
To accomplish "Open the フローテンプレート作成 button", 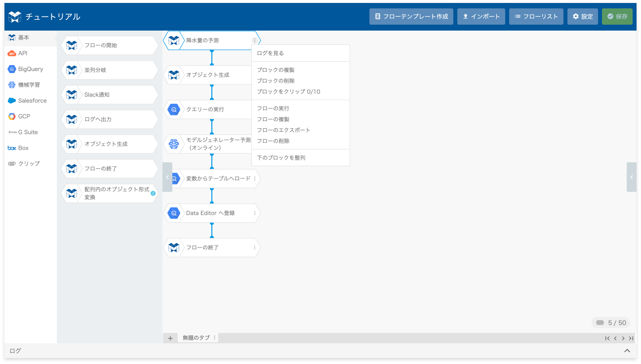I will click(411, 16).
